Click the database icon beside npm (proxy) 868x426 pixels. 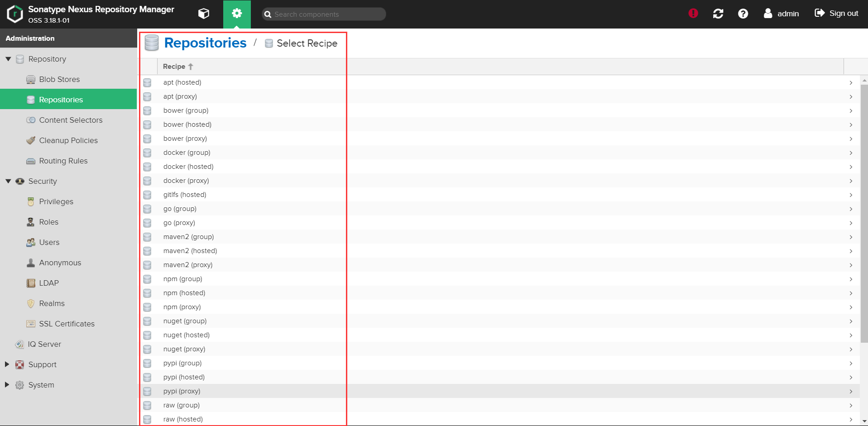(147, 307)
